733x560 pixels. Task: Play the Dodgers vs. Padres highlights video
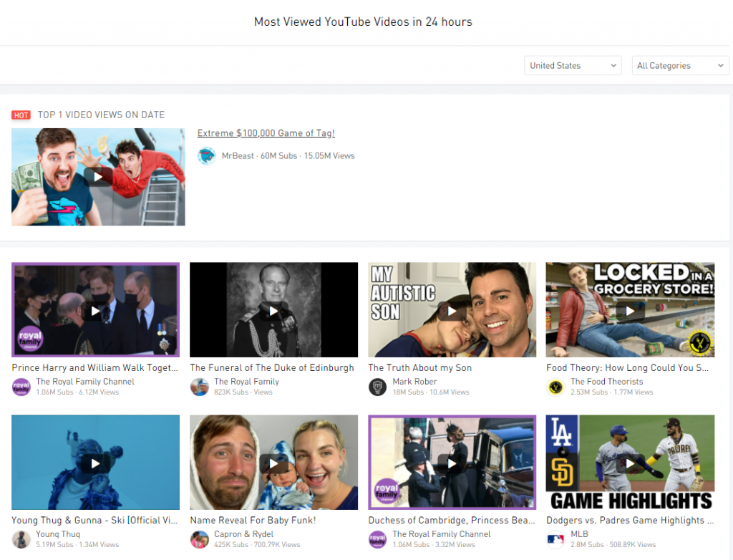(630, 463)
